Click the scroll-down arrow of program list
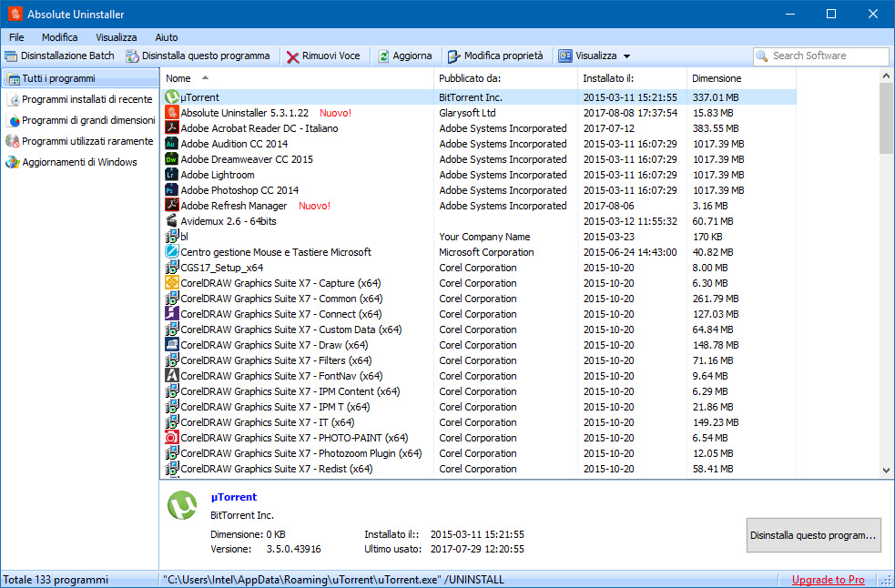The height and width of the screenshot is (588, 895). 887,471
